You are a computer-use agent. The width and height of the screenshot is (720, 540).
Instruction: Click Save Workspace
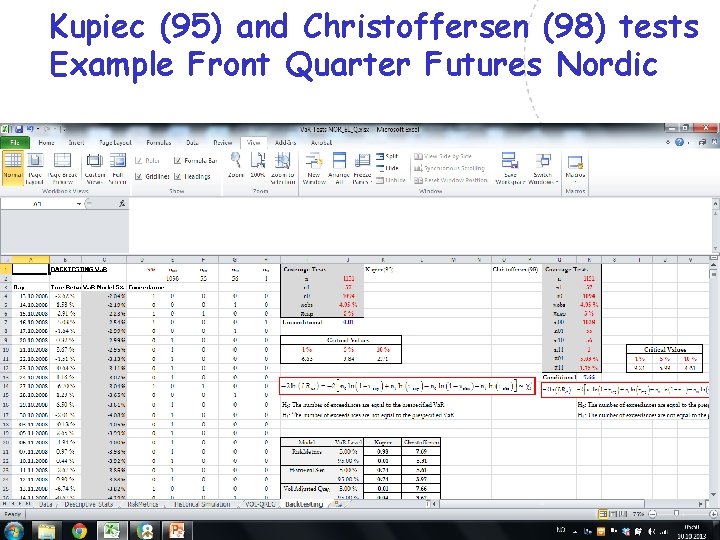[x=510, y=168]
